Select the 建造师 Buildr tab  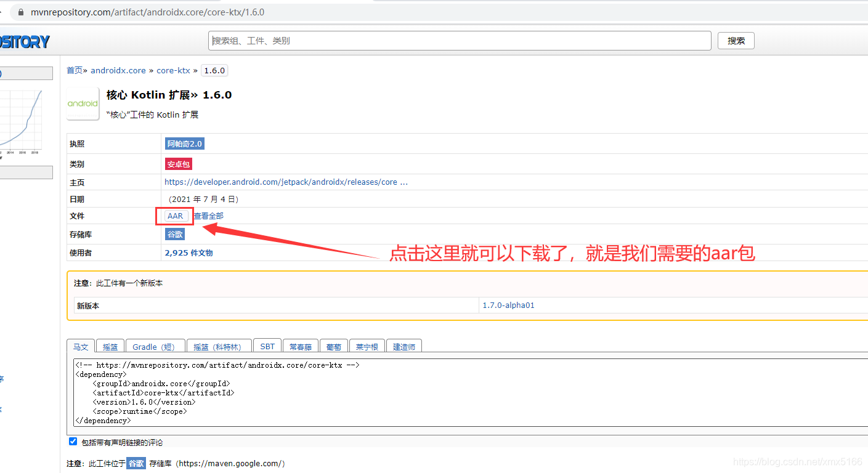404,347
